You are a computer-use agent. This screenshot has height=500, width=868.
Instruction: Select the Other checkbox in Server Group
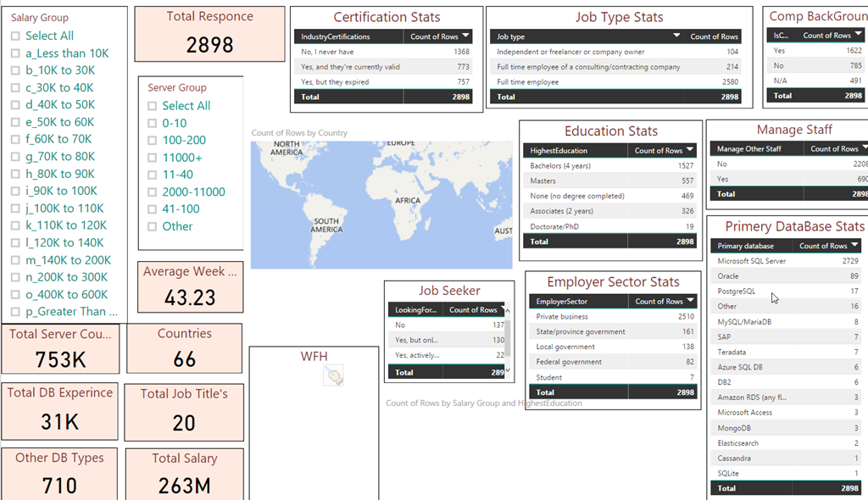coord(153,226)
